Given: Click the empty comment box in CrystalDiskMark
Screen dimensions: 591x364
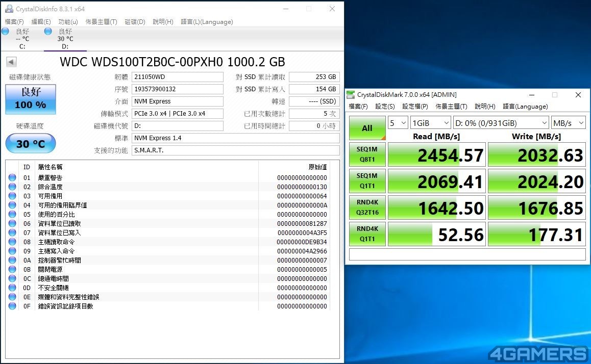Looking at the screenshot, I should [x=467, y=254].
